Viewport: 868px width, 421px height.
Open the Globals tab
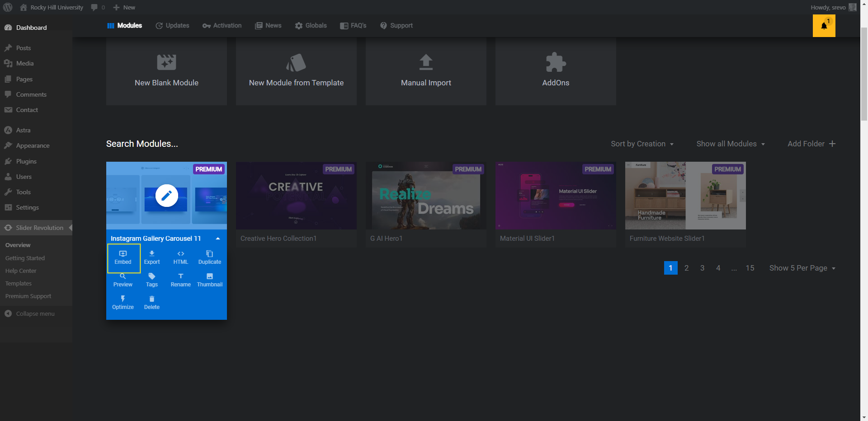pyautogui.click(x=311, y=26)
